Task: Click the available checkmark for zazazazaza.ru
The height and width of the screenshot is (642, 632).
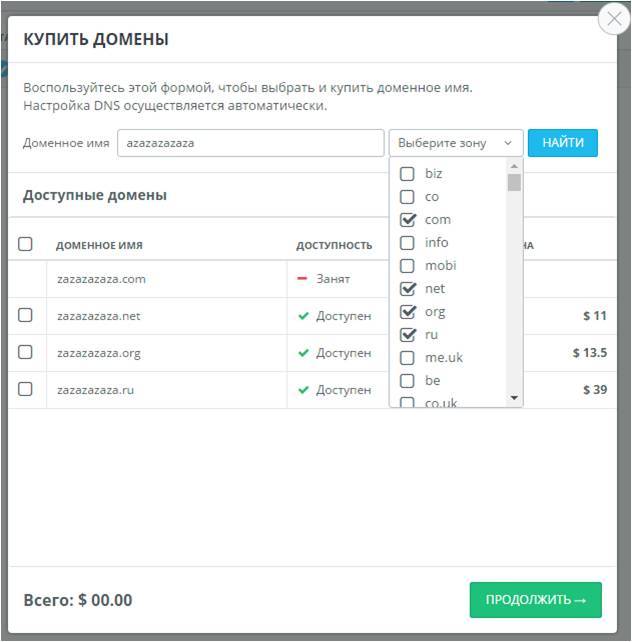Action: (303, 390)
